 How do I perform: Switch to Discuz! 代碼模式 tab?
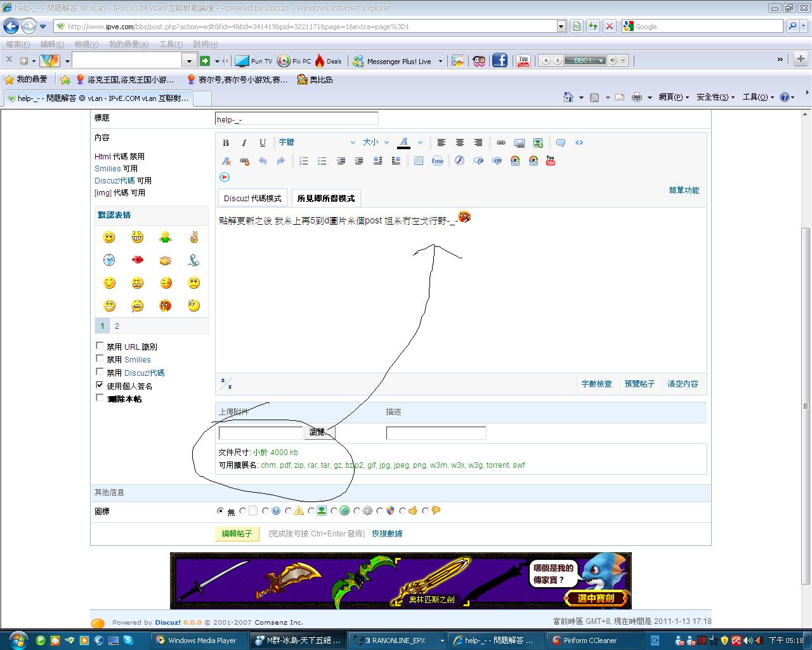(x=252, y=198)
